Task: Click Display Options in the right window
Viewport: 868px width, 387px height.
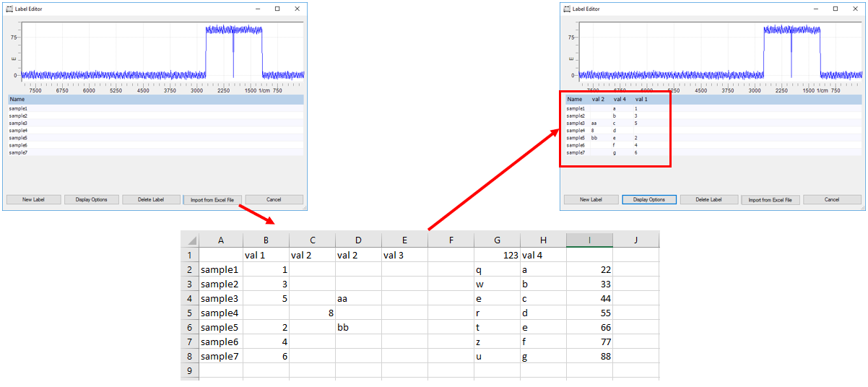Action: tap(648, 199)
